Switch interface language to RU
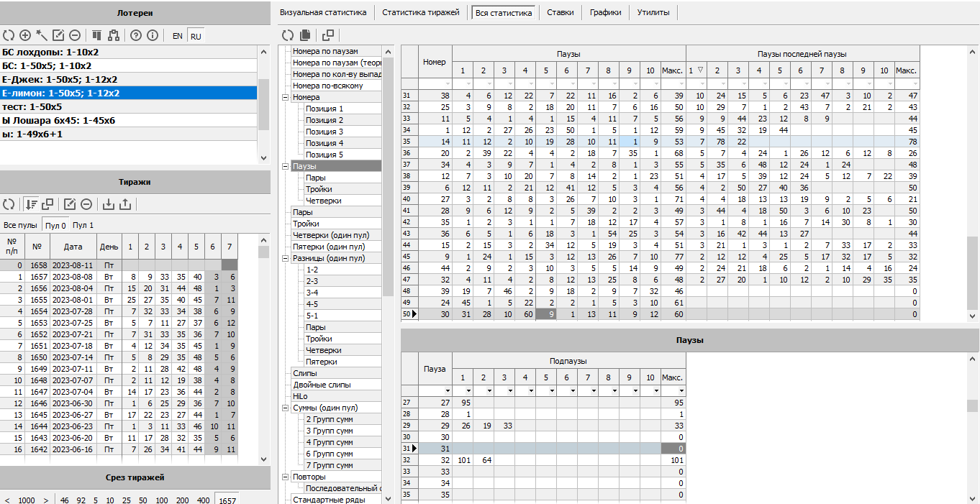Screen dimensions: 980x504 pyautogui.click(x=196, y=36)
